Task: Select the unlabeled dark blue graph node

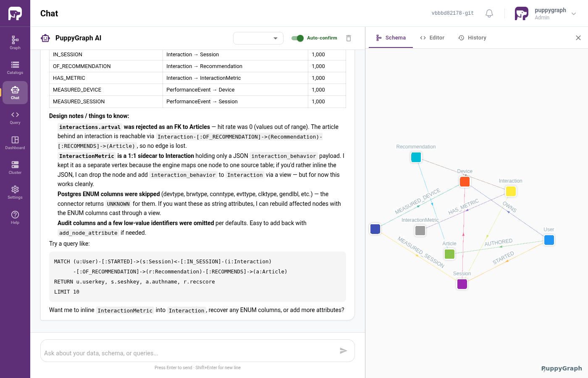Action: pyautogui.click(x=375, y=229)
